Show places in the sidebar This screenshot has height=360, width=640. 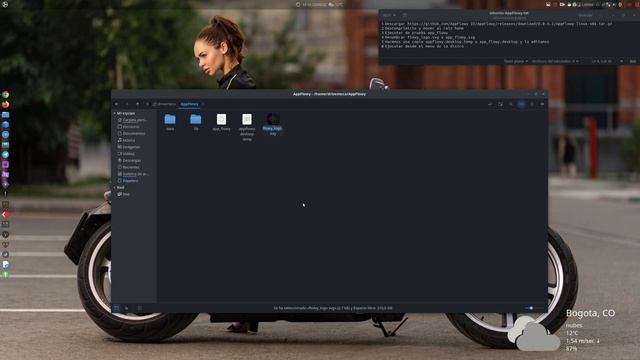(117, 308)
